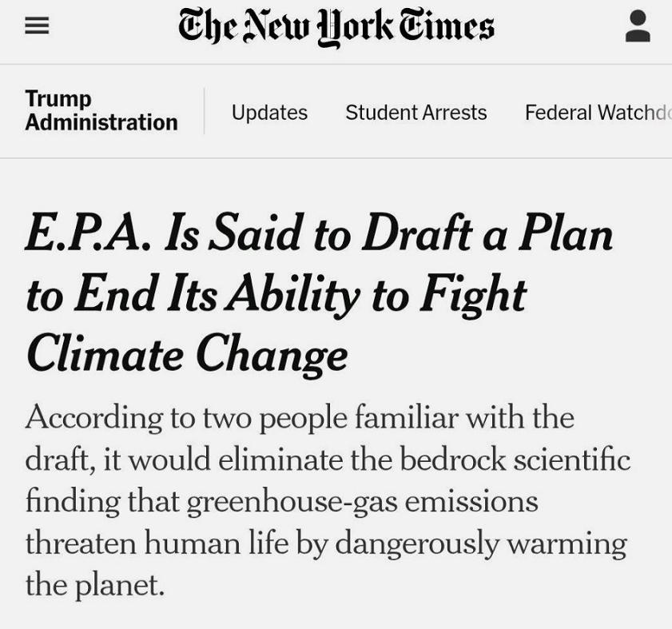672x629 pixels.
Task: Click "E.P.A." at the start of the headline
Action: tap(88, 233)
